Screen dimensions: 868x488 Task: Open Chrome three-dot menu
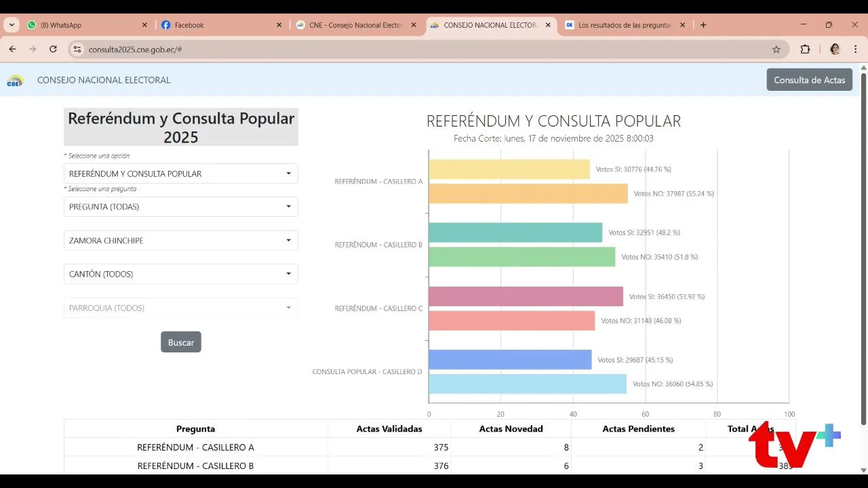855,49
